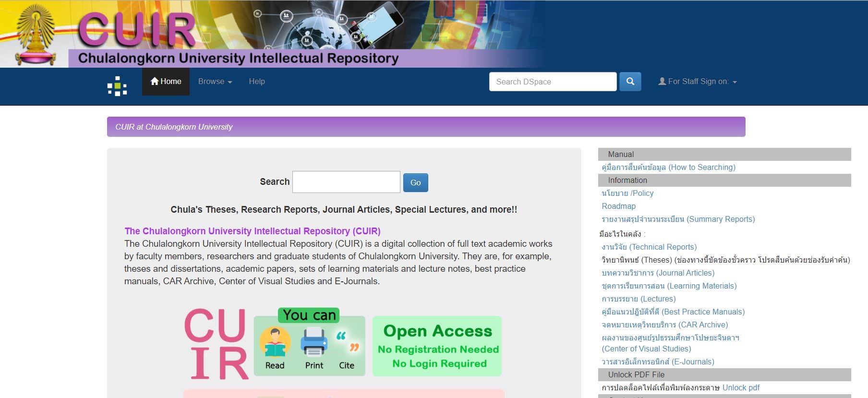Open the Best Practice Manuals link
Screen dimensions: 868x398
coord(673,312)
